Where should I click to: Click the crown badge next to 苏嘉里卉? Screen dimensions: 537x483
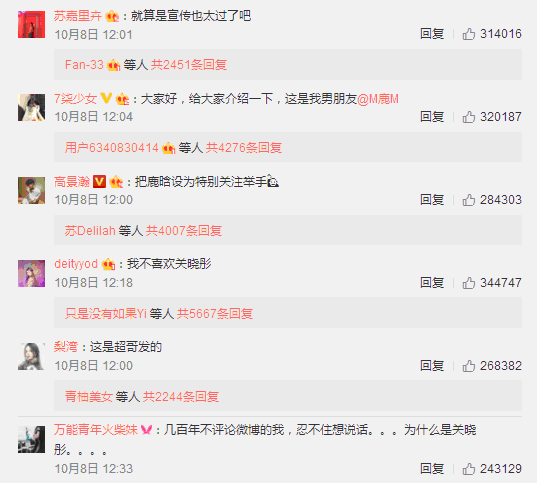(112, 16)
